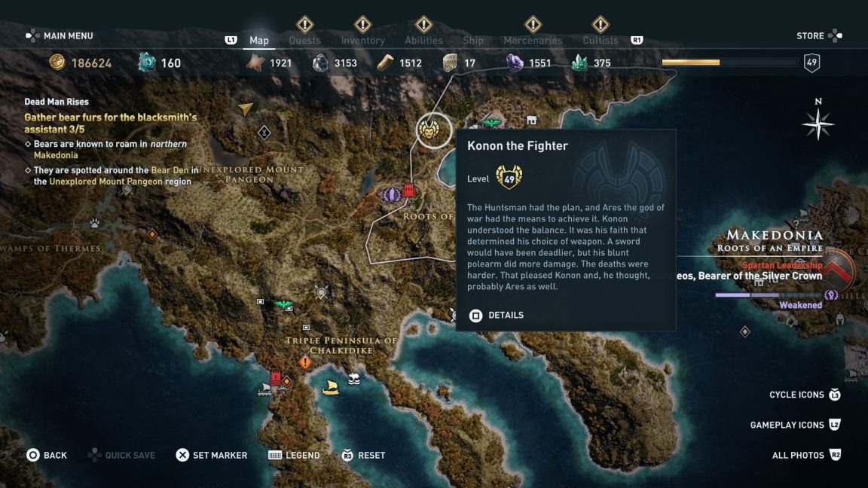Screen dimensions: 868x488
Task: Select the orange quest exclamation marker in Chalkidike
Action: tap(305, 362)
